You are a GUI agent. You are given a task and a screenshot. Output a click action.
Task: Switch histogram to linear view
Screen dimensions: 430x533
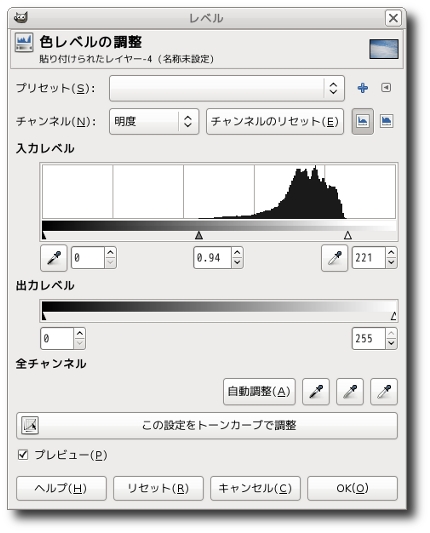click(362, 121)
